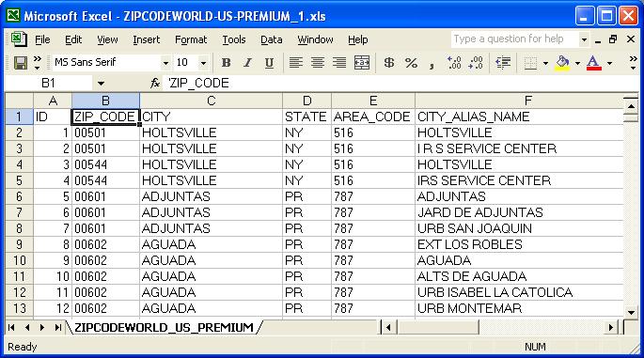The image size is (644, 358).
Task: Expand the Name Box dropdown arrow
Action: (x=101, y=84)
